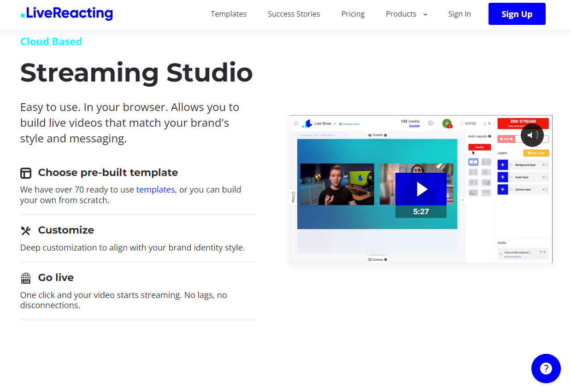Open the round help question-mark button
Viewport: 571px width, 392px height.
pyautogui.click(x=546, y=369)
